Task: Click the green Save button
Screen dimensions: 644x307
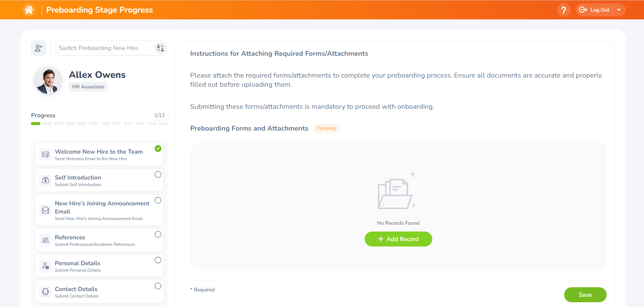Action: click(x=585, y=295)
